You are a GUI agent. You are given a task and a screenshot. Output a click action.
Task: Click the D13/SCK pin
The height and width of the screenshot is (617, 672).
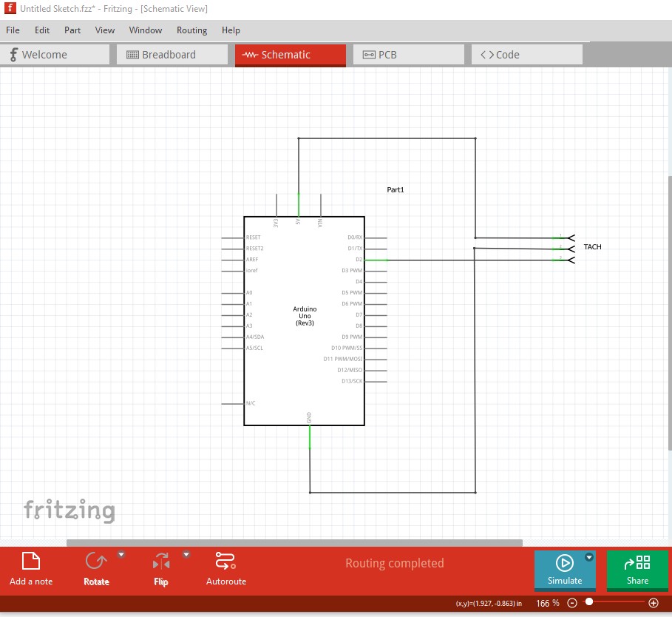pyautogui.click(x=376, y=381)
